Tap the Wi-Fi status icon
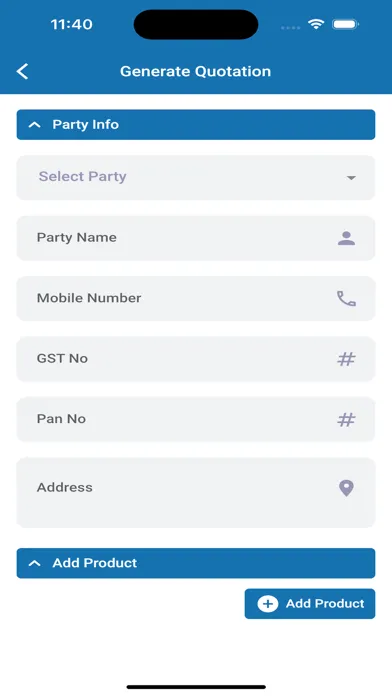 point(316,24)
